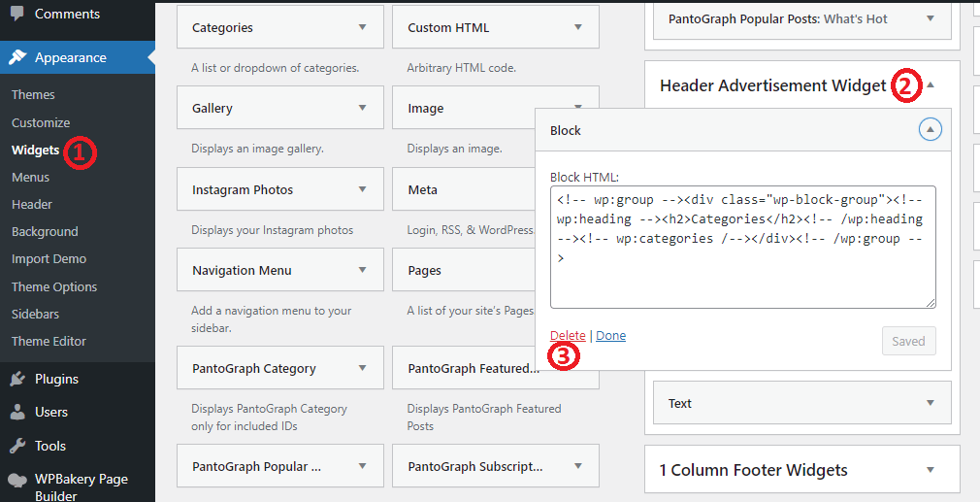Open the Theme Editor submenu item

pyautogui.click(x=49, y=341)
